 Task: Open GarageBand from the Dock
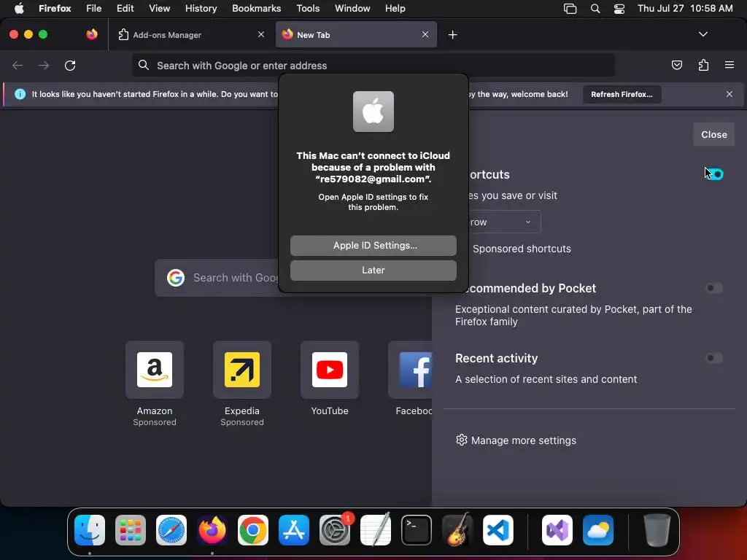457,530
